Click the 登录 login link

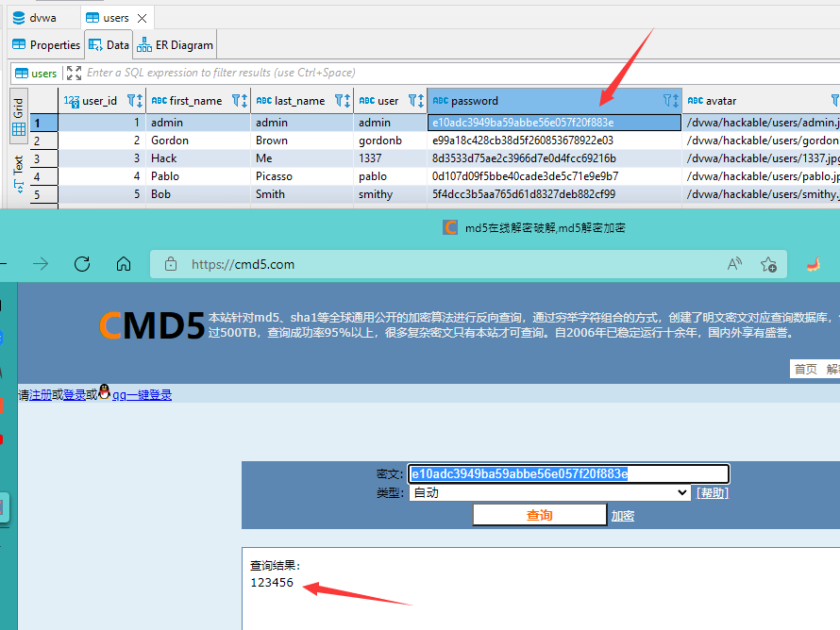[x=75, y=395]
